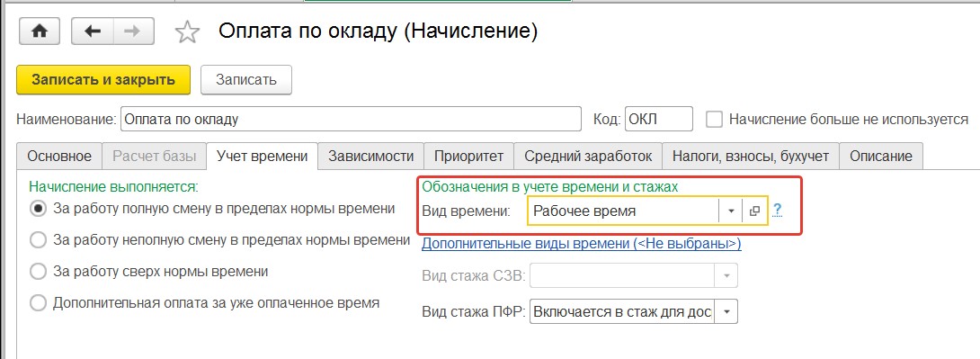Click the Начисление выполняется heading

[x=114, y=186]
